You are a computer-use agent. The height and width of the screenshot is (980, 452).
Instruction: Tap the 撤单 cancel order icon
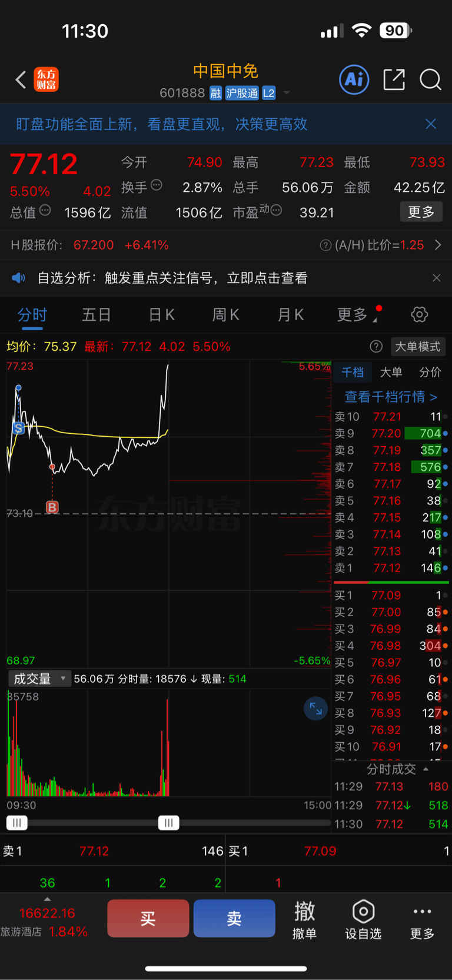point(304,919)
